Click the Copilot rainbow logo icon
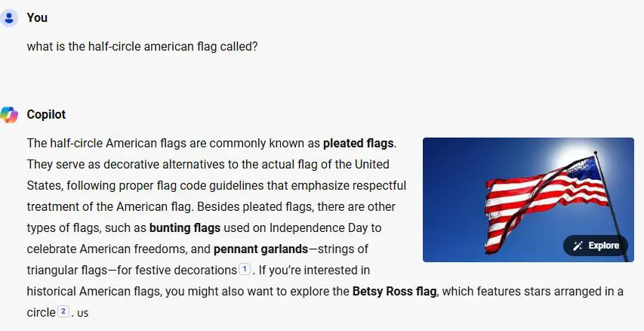Image resolution: width=644 pixels, height=331 pixels. [x=10, y=114]
